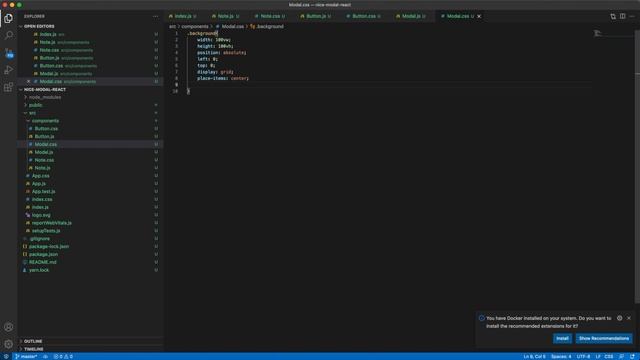The height and width of the screenshot is (360, 640).
Task: Switch to the Modal.js tab
Action: (x=411, y=16)
